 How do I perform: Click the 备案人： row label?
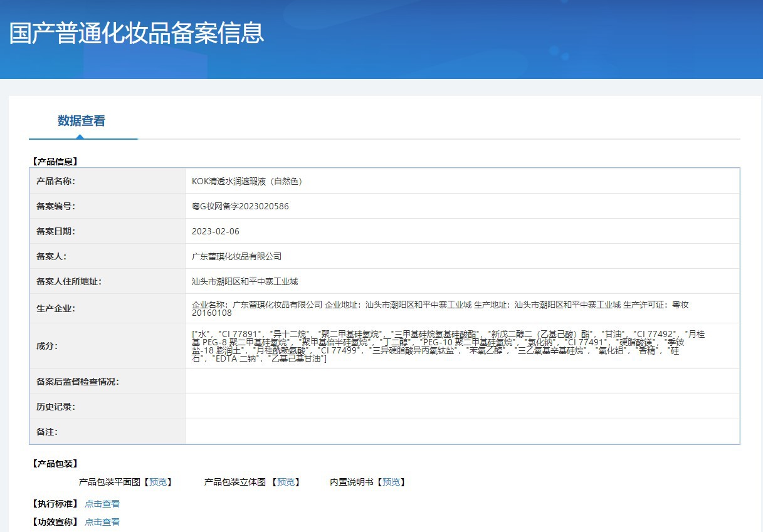[51, 256]
